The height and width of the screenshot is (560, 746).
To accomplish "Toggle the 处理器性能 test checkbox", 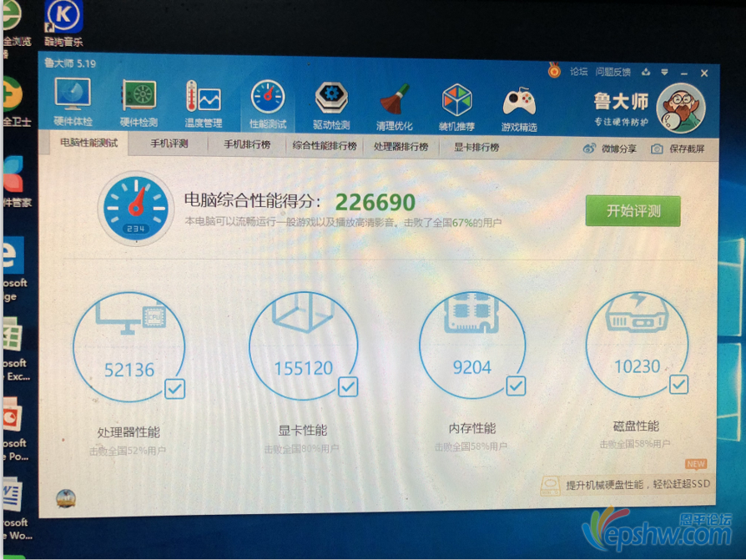I will (174, 389).
